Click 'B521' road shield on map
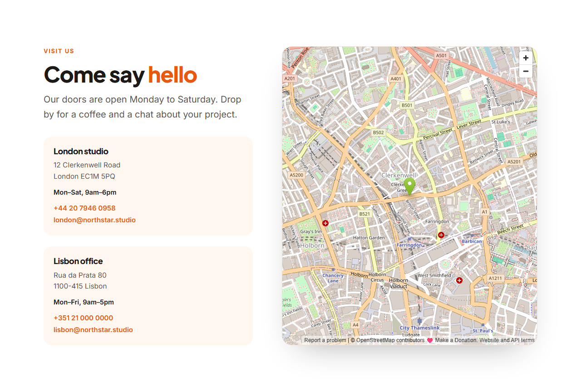Image resolution: width=581 pixels, height=392 pixels. 364,214
